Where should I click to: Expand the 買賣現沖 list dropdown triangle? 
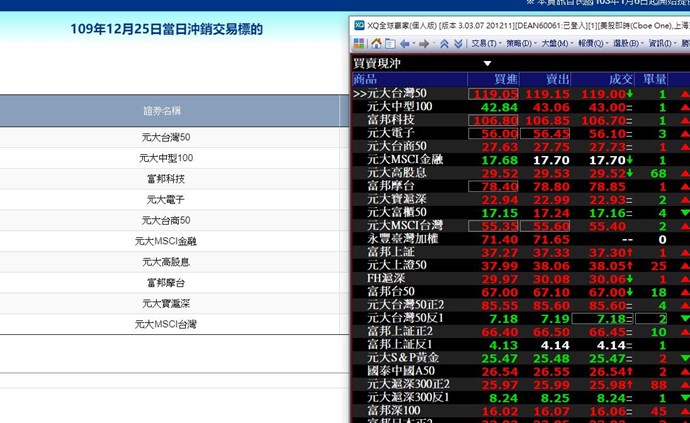pos(487,63)
